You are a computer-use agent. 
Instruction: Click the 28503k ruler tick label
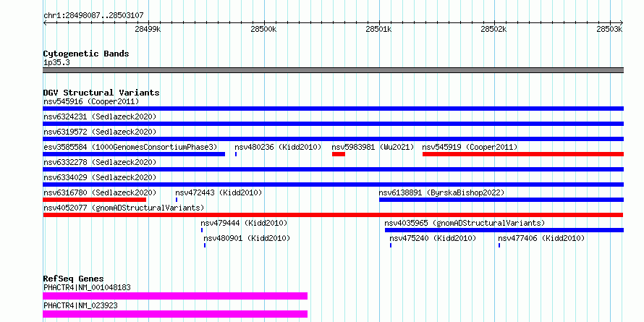tap(610, 29)
